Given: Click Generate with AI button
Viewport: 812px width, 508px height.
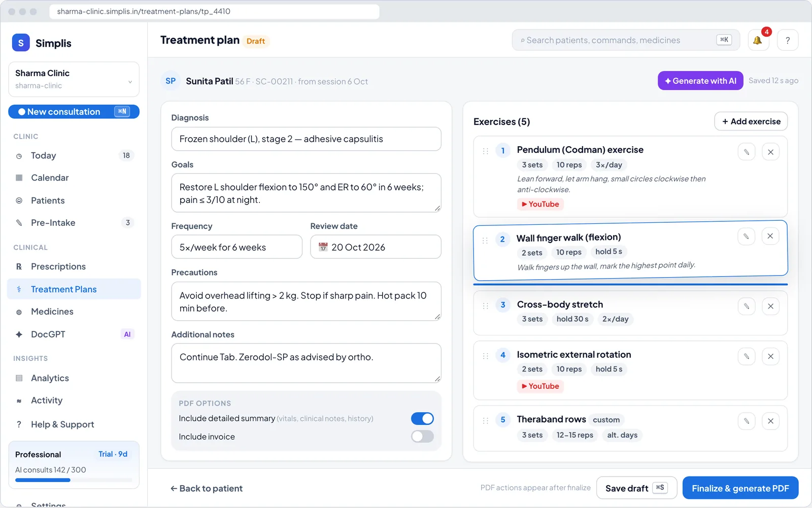Looking at the screenshot, I should click(x=700, y=81).
